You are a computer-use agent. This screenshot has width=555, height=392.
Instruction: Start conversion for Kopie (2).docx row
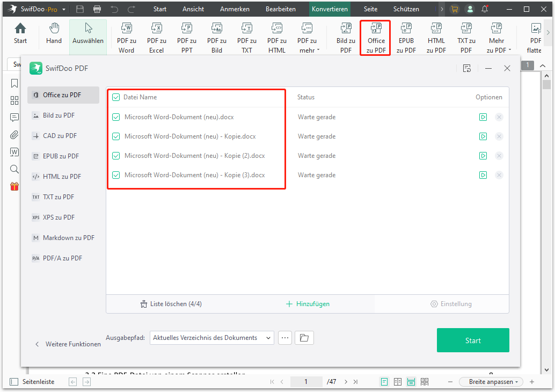coord(483,156)
